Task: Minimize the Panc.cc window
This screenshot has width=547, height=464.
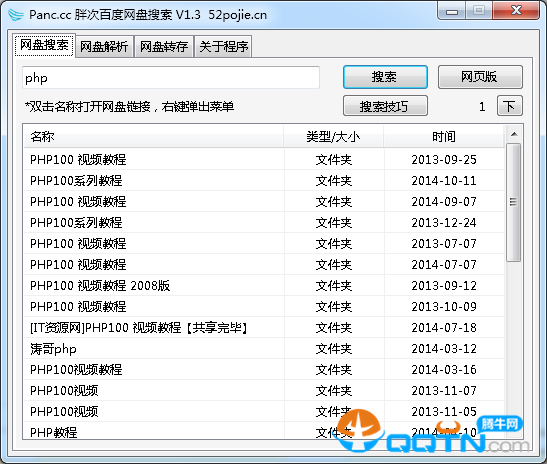Action: 452,12
